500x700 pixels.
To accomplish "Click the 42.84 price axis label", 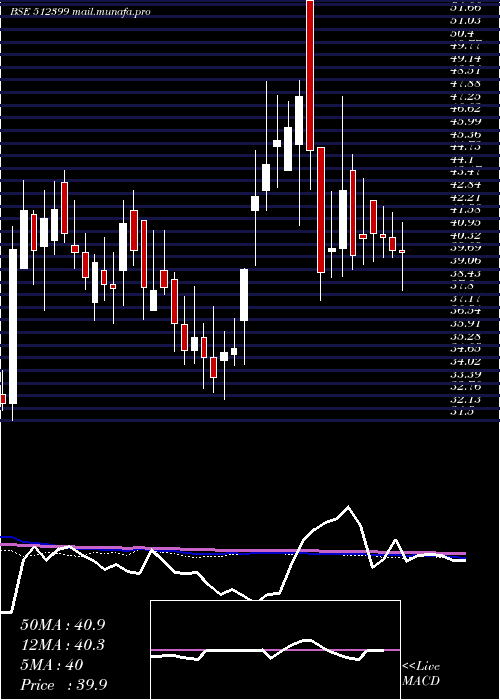I will 466,185.
